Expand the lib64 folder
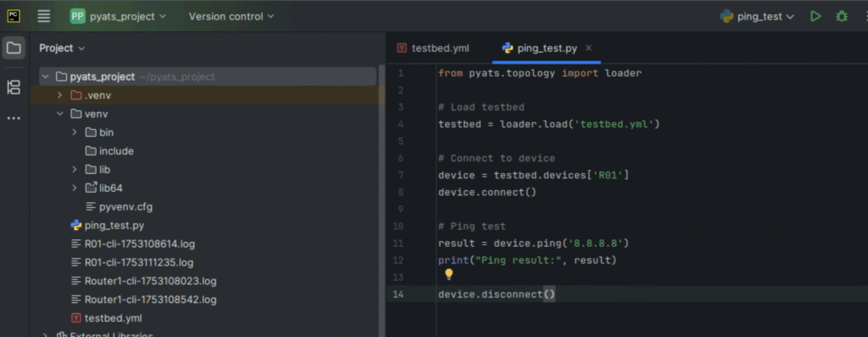 pyautogui.click(x=75, y=188)
